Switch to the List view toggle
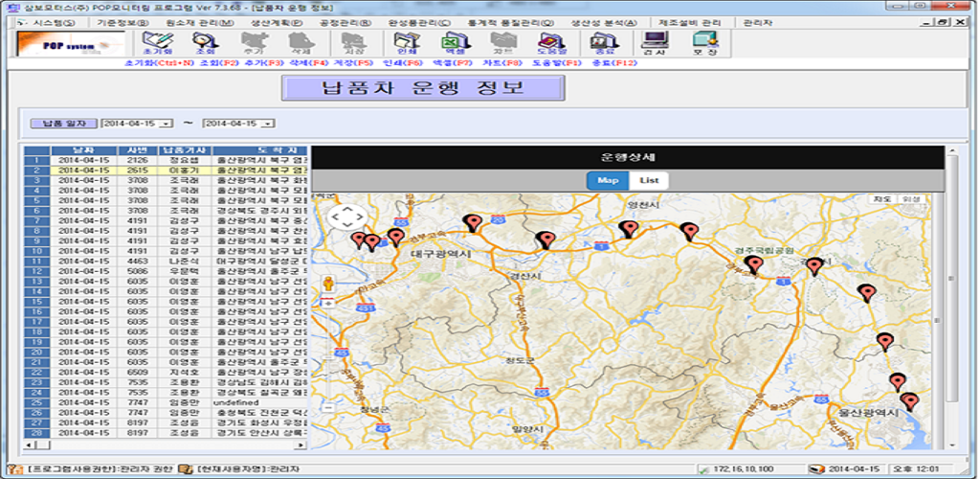The width and height of the screenshot is (980, 479). [x=649, y=180]
